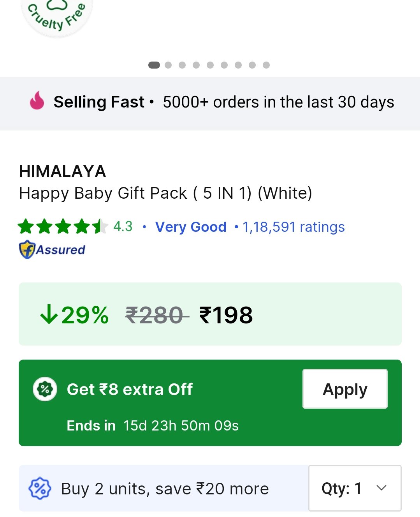Tap the green percent coupon icon
The height and width of the screenshot is (517, 420).
point(45,389)
